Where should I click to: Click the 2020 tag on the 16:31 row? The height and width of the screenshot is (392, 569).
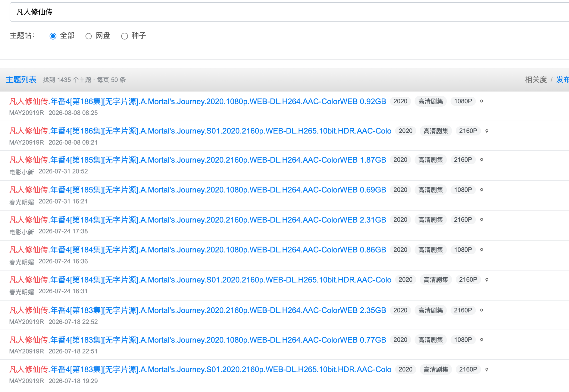tap(405, 280)
